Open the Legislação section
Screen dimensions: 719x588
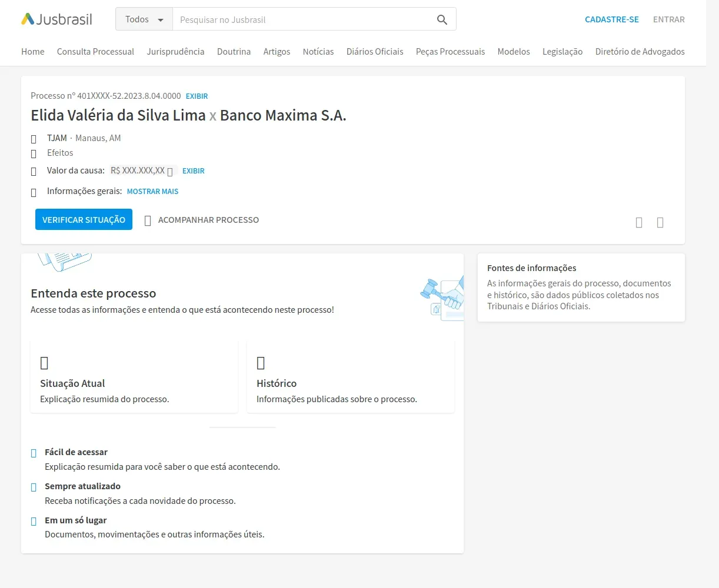coord(562,52)
